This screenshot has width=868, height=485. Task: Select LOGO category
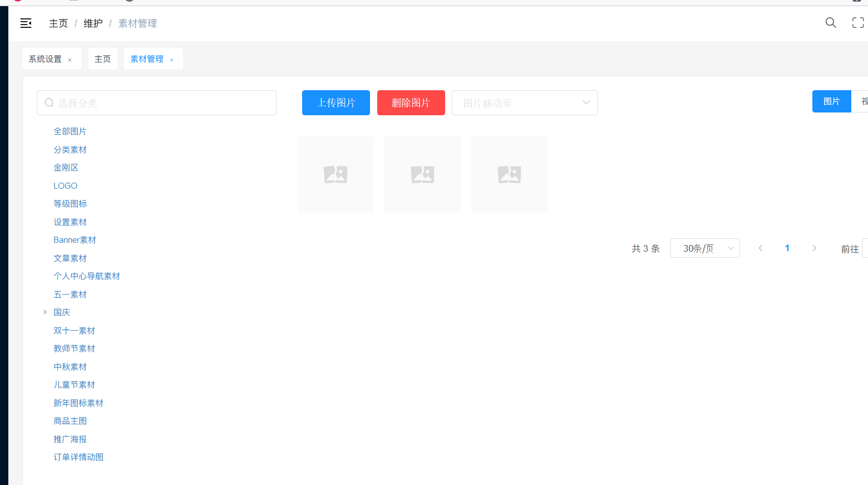pos(65,186)
